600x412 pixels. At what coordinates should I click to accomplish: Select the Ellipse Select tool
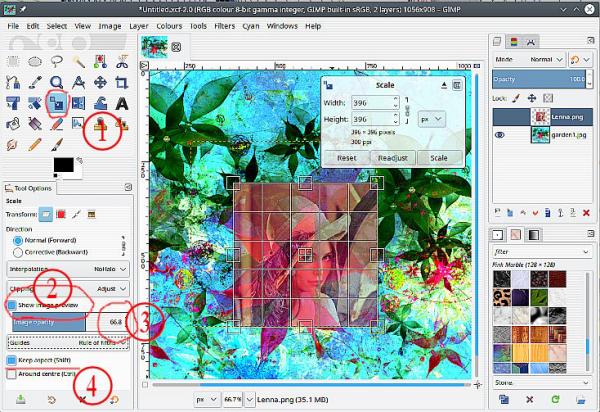(35, 61)
